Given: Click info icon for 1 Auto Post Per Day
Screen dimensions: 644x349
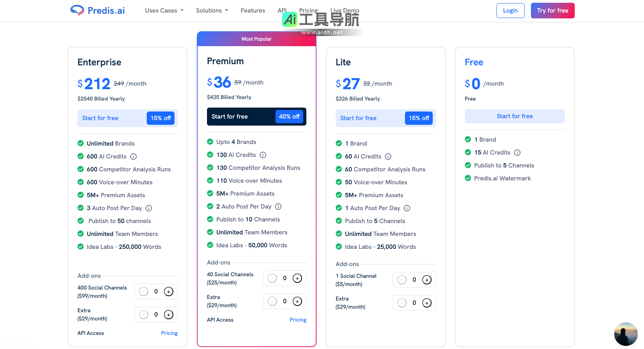Looking at the screenshot, I should [x=407, y=208].
